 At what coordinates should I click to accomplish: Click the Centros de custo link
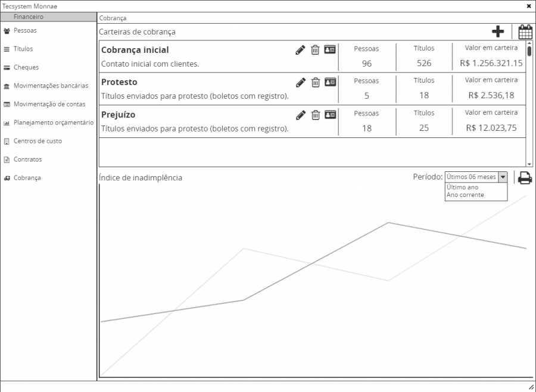coord(38,141)
